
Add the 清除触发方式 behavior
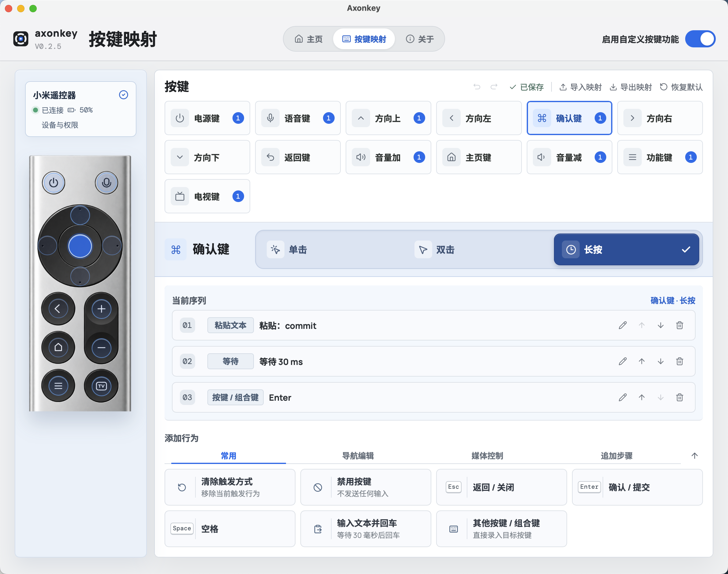tap(230, 487)
